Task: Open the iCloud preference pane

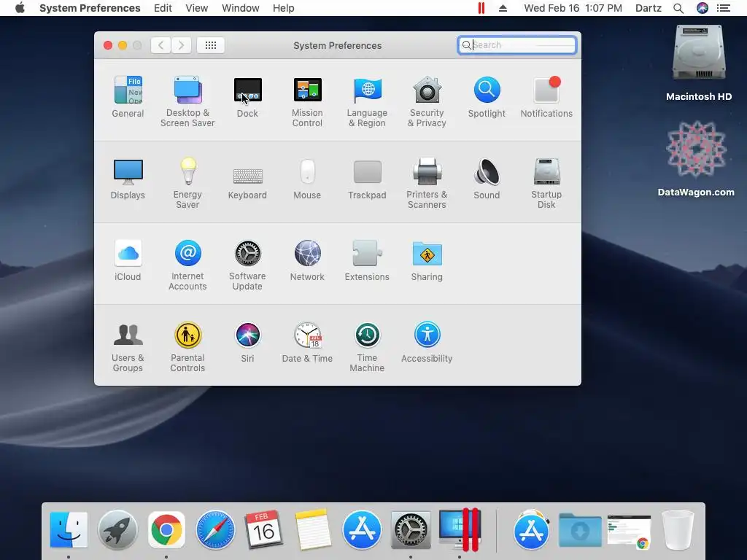Action: coord(128,260)
